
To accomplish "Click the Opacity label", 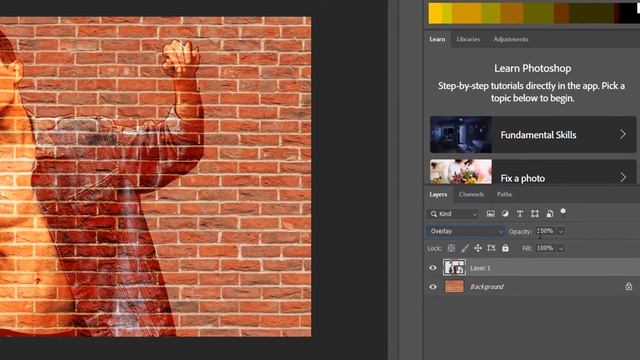I will click(x=520, y=231).
